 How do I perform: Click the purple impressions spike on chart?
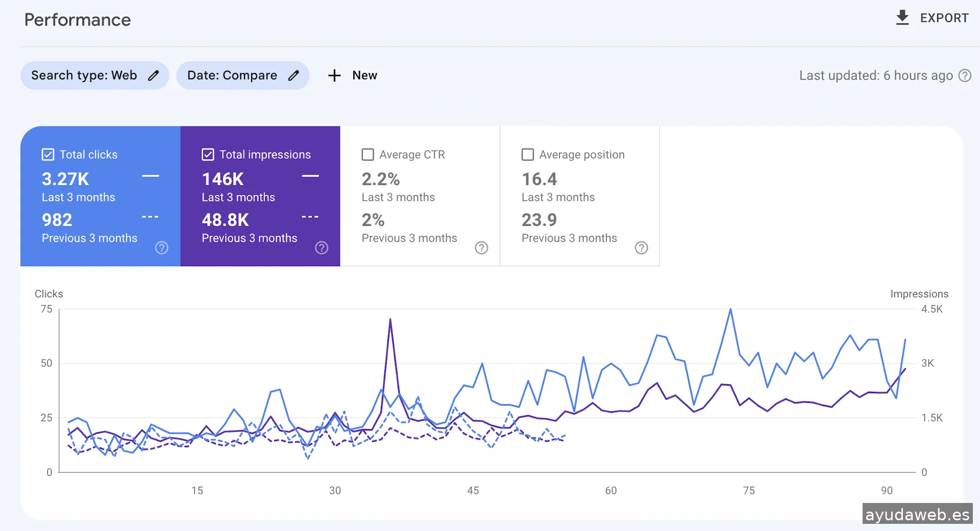390,320
